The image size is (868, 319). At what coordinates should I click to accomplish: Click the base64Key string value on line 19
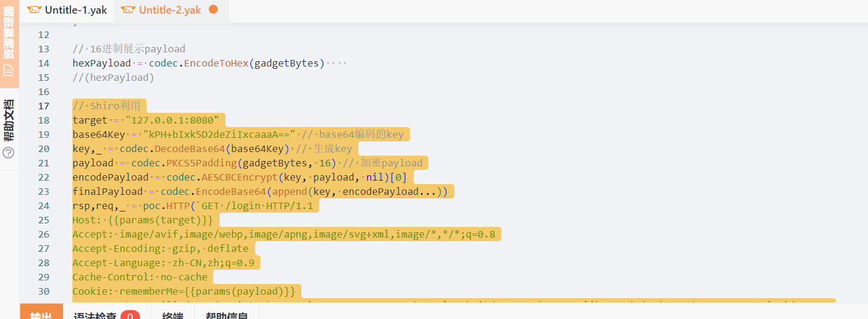coord(220,134)
